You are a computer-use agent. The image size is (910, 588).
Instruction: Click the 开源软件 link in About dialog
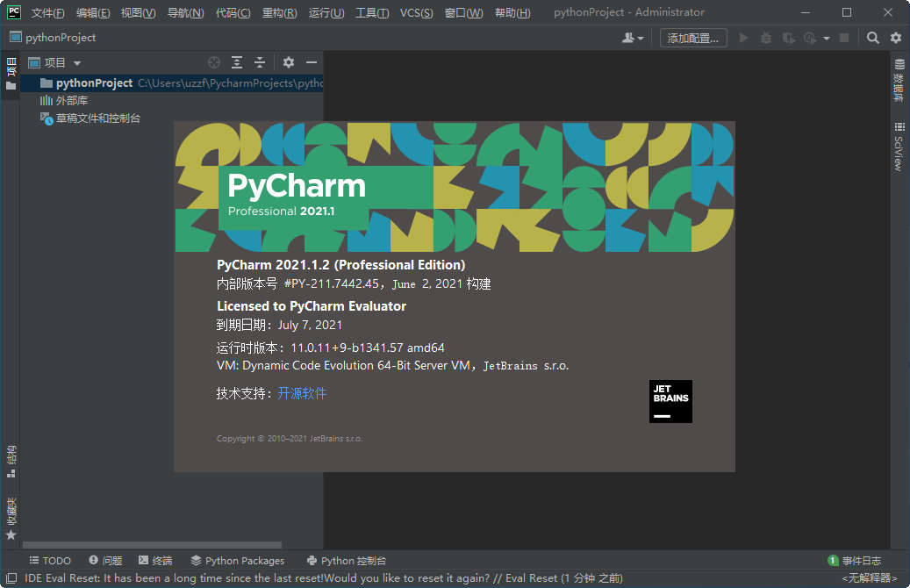302,393
